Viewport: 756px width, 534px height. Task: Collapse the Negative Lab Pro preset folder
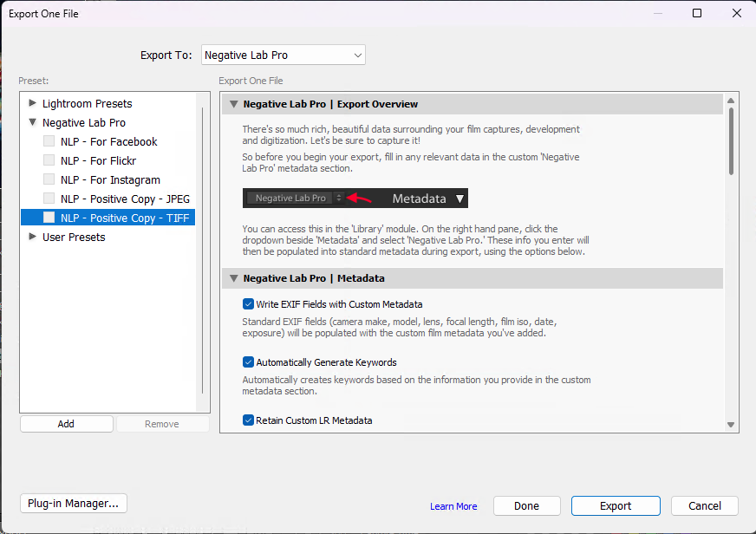(33, 123)
